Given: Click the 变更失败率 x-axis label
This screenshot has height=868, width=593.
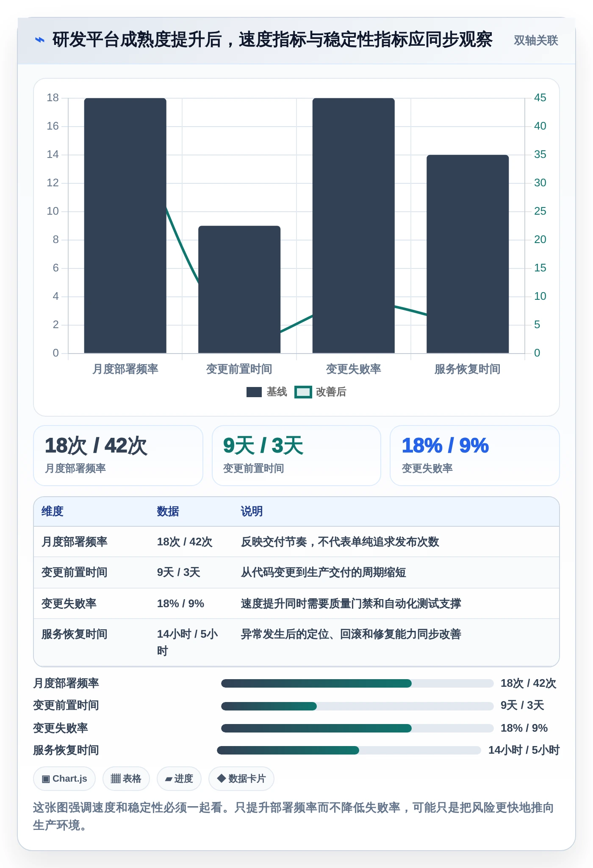Looking at the screenshot, I should [354, 369].
